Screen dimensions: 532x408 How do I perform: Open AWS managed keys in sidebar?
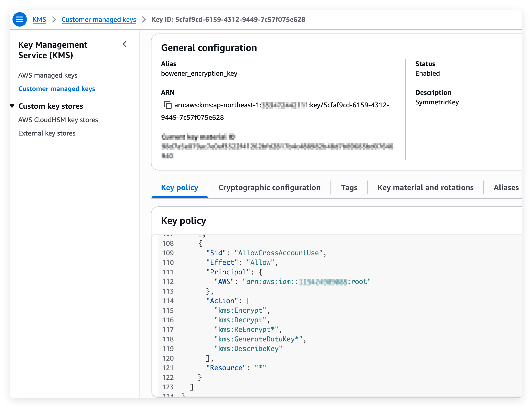point(48,75)
